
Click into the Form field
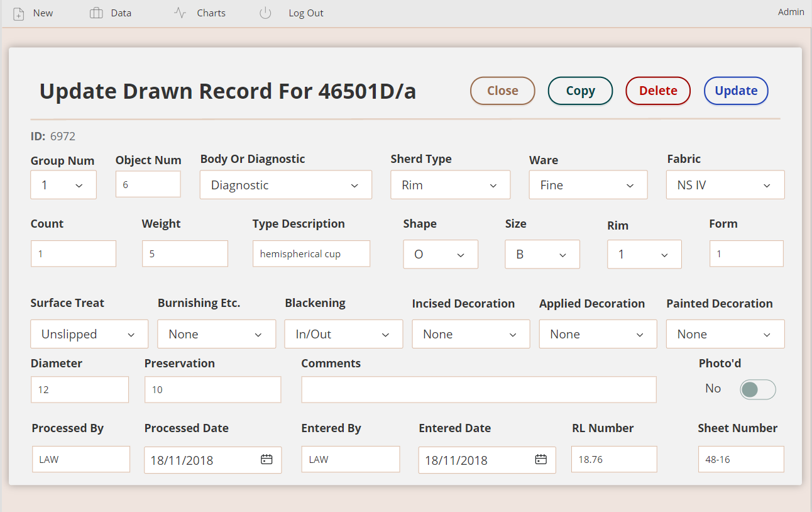[x=747, y=253]
